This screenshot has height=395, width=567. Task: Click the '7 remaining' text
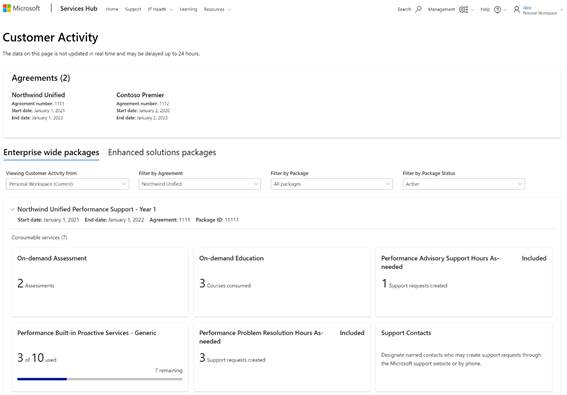coord(169,370)
